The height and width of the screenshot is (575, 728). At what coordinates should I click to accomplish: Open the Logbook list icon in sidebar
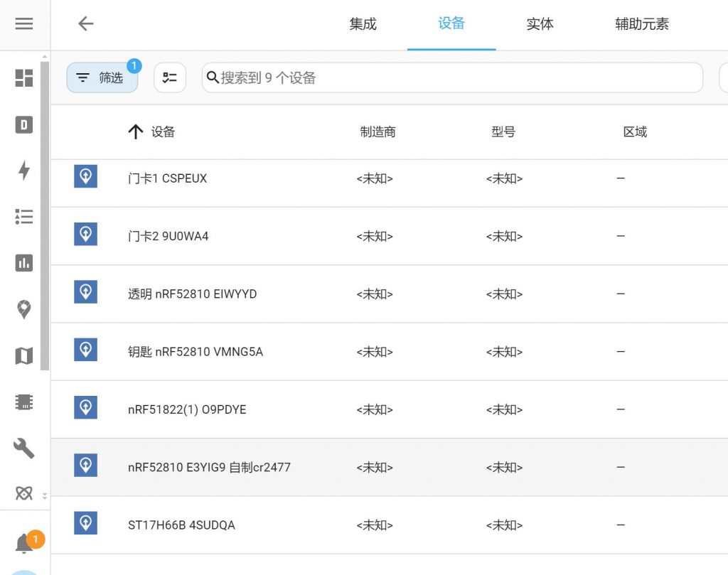[x=24, y=217]
